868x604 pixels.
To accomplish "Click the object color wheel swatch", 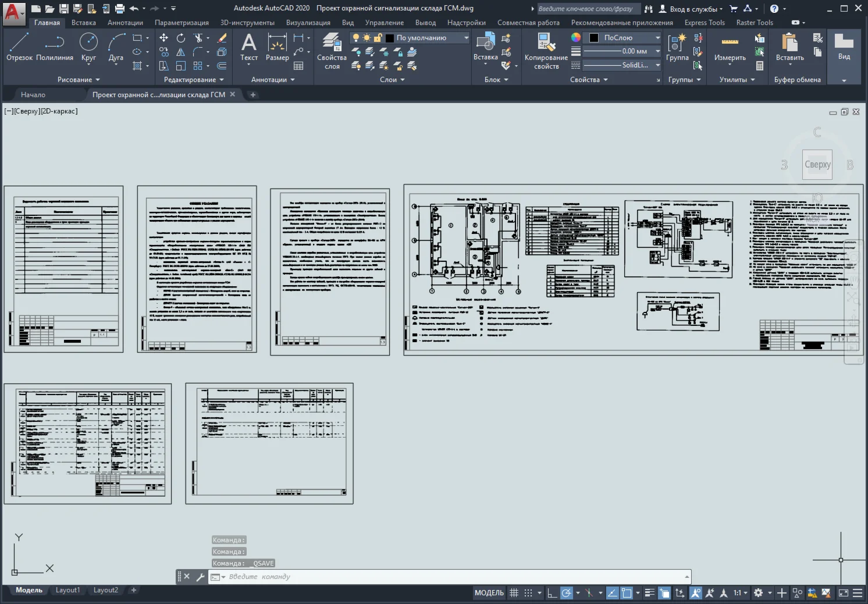I will coord(576,37).
